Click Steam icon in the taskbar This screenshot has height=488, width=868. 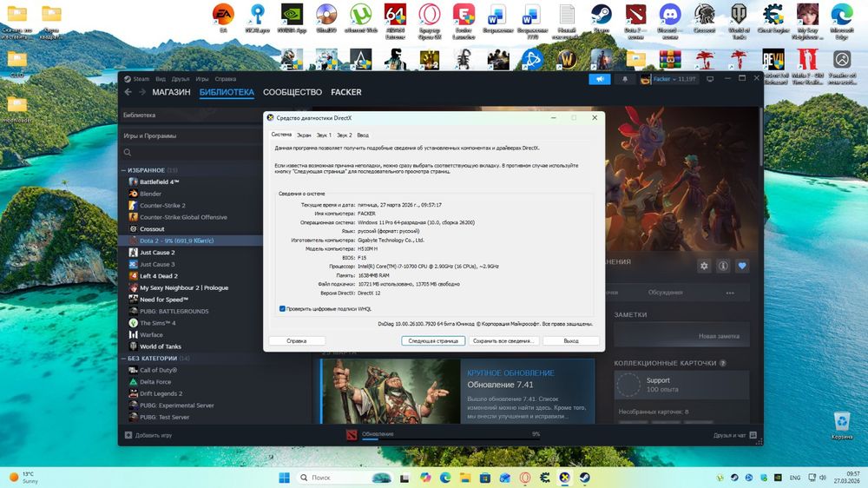tap(584, 478)
